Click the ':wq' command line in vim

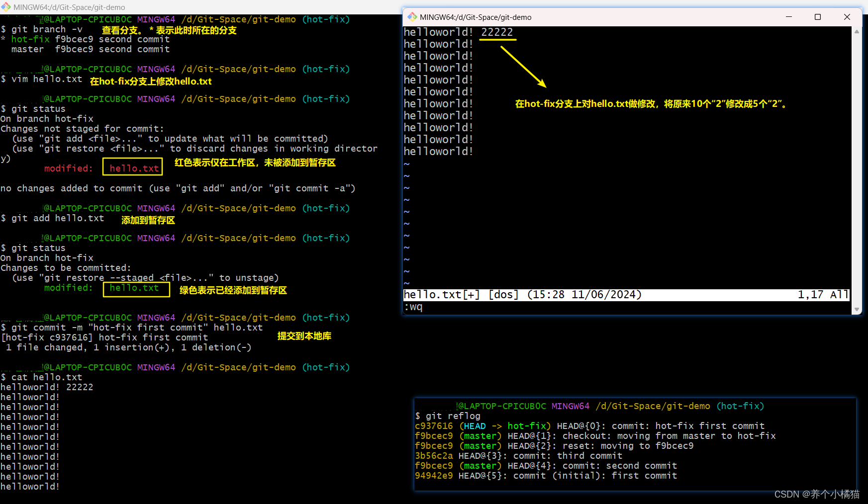(413, 307)
